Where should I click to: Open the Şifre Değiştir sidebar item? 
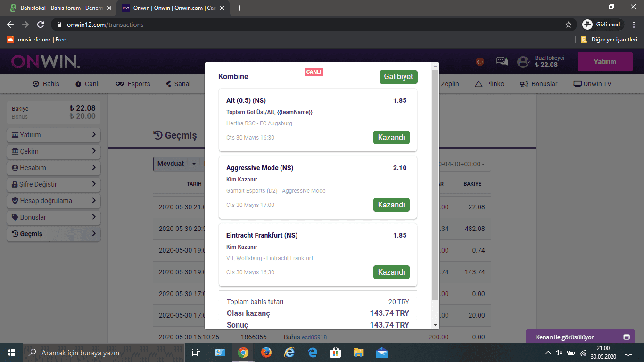pos(54,184)
